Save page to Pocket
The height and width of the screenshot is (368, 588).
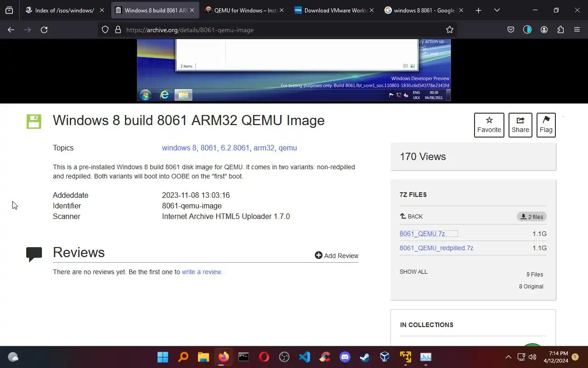(x=511, y=30)
